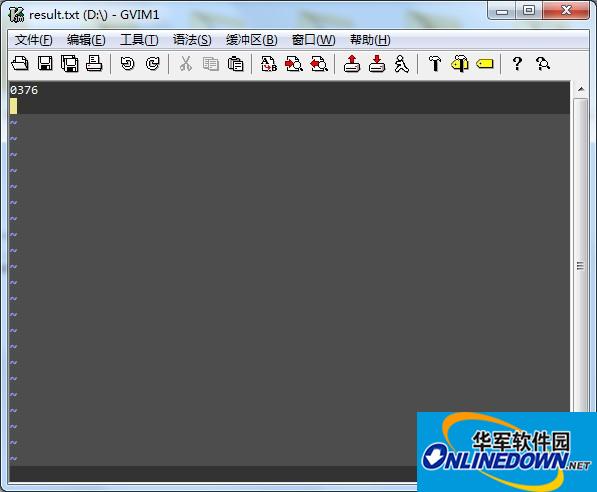The width and height of the screenshot is (597, 492).
Task: Redo the last undone change
Action: pyautogui.click(x=153, y=64)
